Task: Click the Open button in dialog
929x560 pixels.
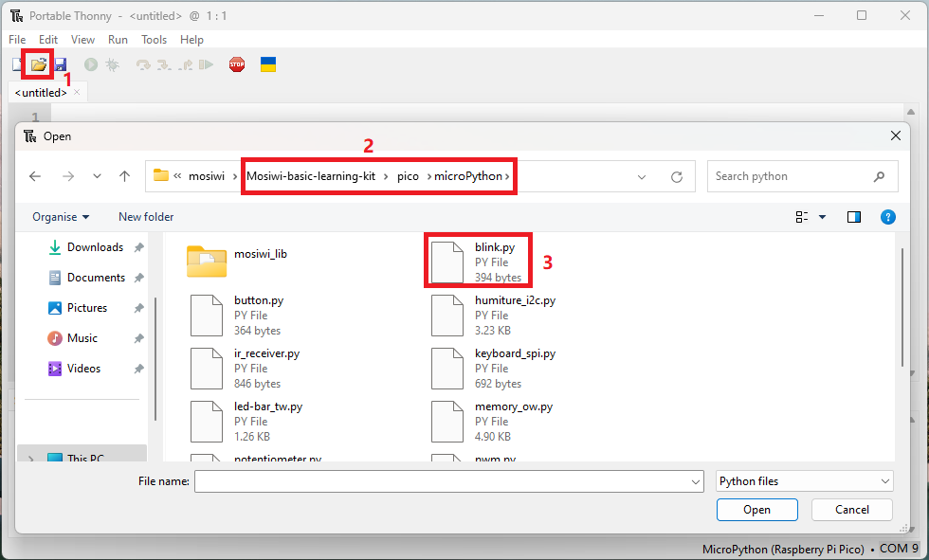Action: point(757,510)
